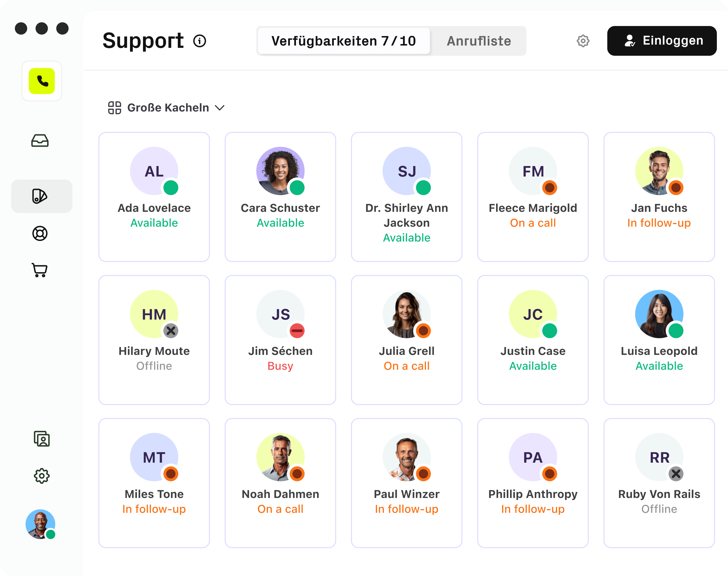The image size is (728, 576).
Task: Select the Ruby Von Rails offline tile
Action: [659, 483]
